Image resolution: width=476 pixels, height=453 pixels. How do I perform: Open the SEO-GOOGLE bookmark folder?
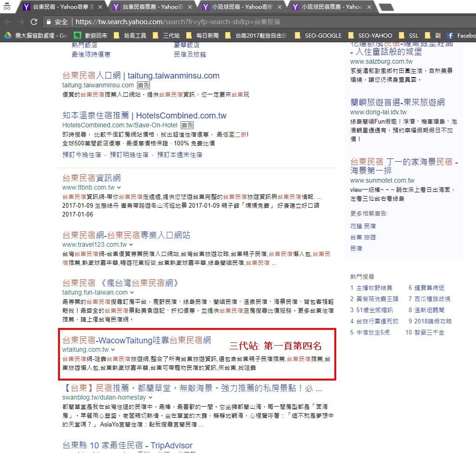(318, 35)
